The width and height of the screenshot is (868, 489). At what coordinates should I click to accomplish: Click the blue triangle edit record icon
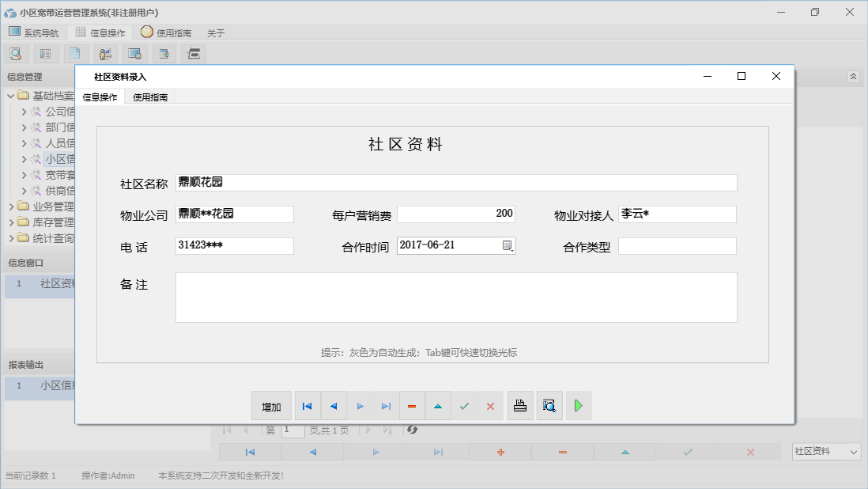coord(438,405)
